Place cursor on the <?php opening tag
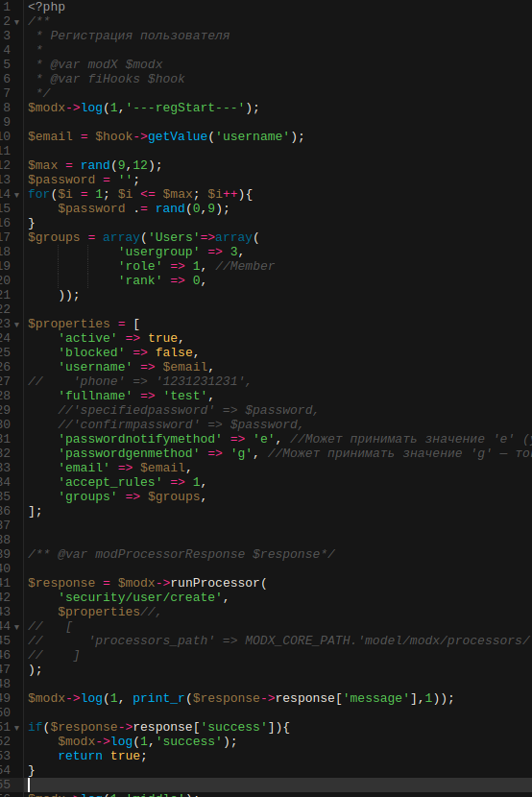 46,7
